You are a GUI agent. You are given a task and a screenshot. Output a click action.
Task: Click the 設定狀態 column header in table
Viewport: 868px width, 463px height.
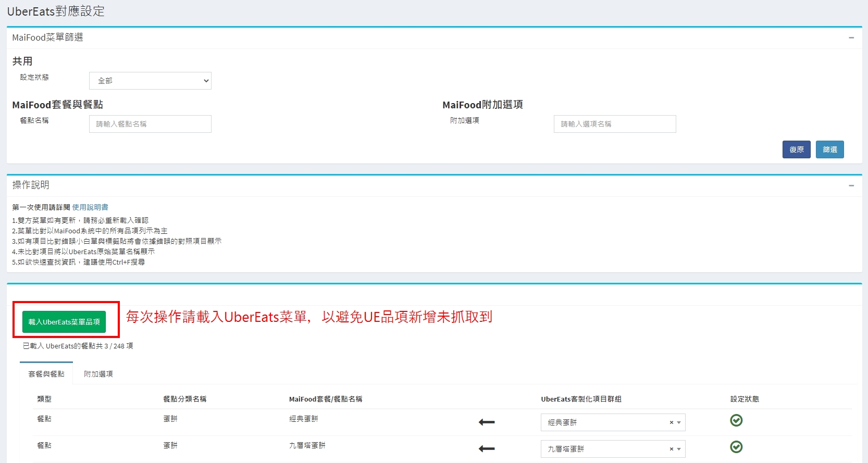click(744, 399)
